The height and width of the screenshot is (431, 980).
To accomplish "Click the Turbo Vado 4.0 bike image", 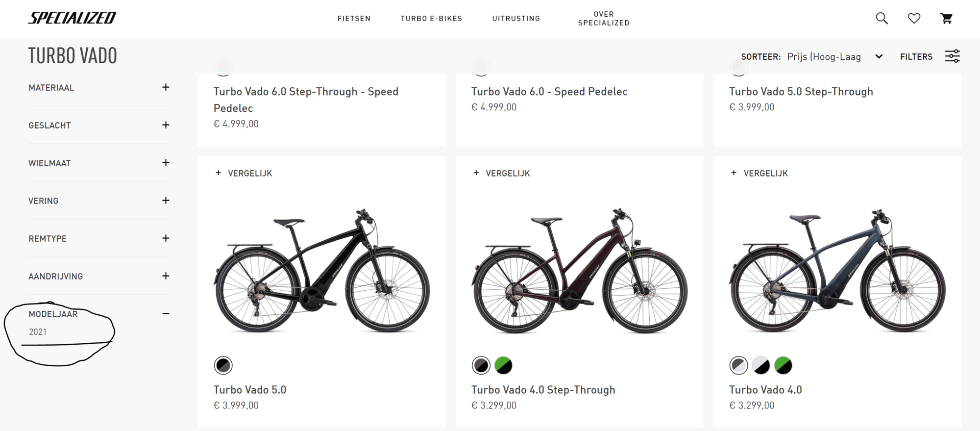I will point(837,271).
